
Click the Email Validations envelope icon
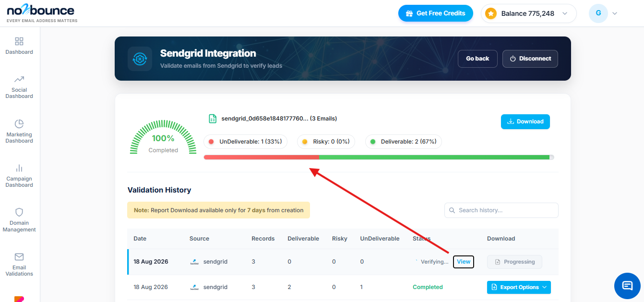coord(19,257)
